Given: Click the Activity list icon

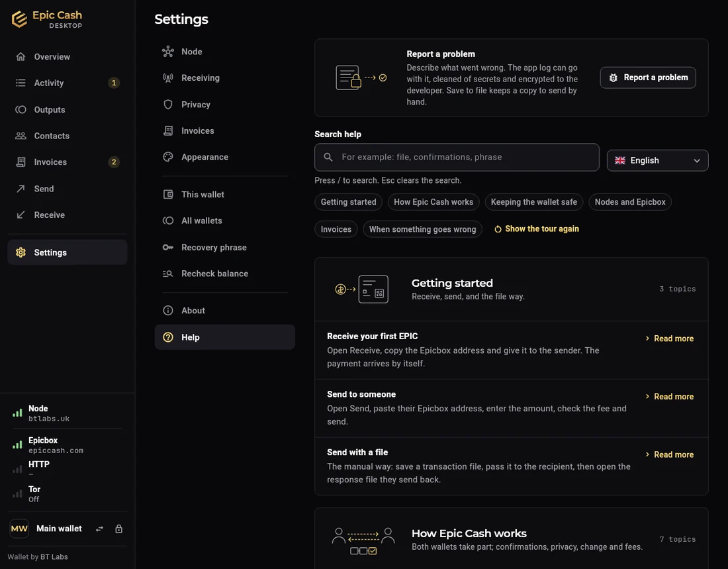Looking at the screenshot, I should tap(21, 83).
